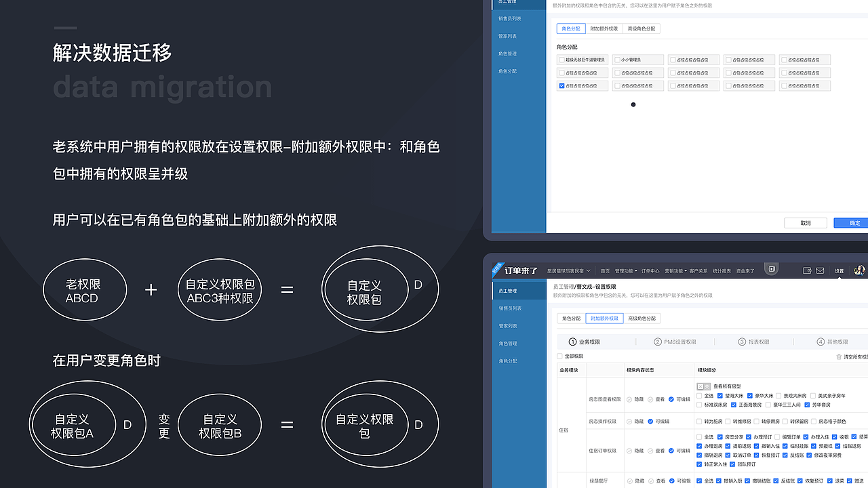Open 角色管理 in the bottom mockup sidebar
The image size is (868, 488).
click(x=507, y=344)
